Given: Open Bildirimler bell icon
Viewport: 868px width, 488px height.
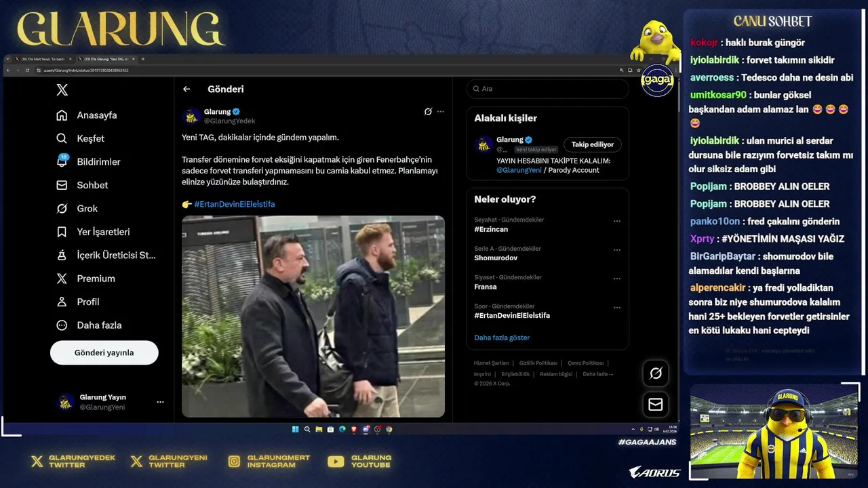Looking at the screenshot, I should pyautogui.click(x=62, y=161).
